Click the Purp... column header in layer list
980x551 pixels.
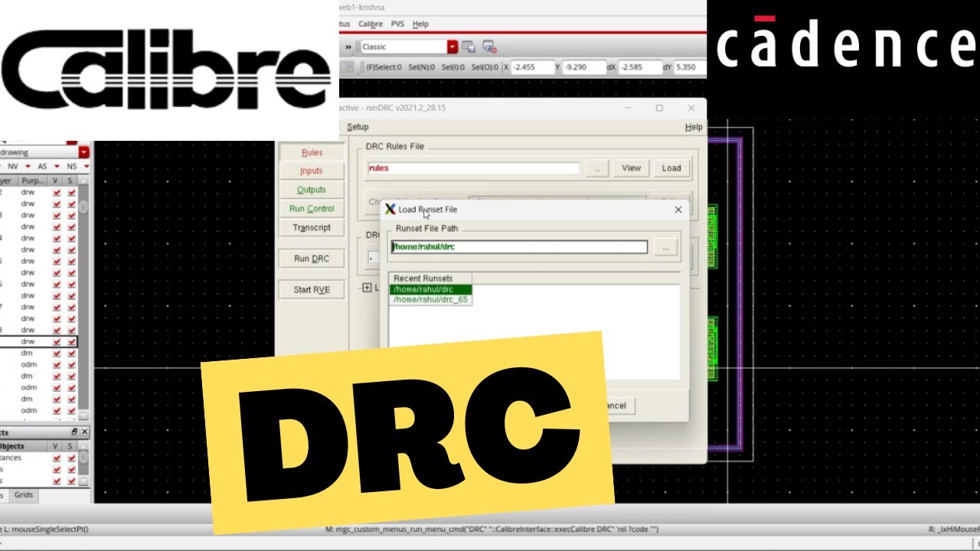pos(34,181)
